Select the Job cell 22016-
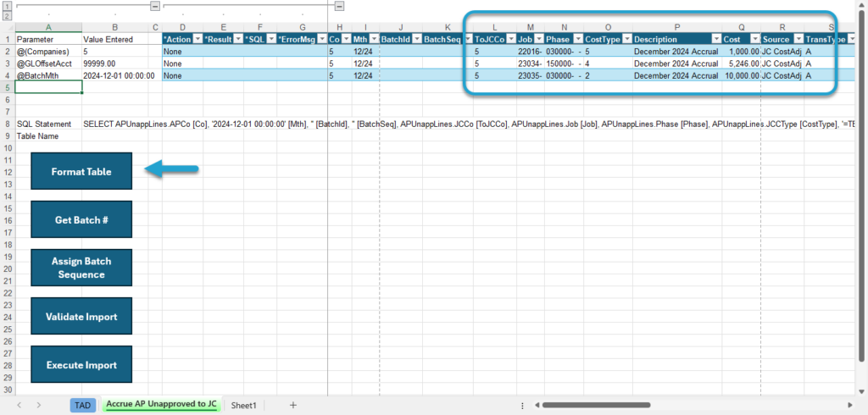Screen dimensions: 868x415 (x=531, y=51)
